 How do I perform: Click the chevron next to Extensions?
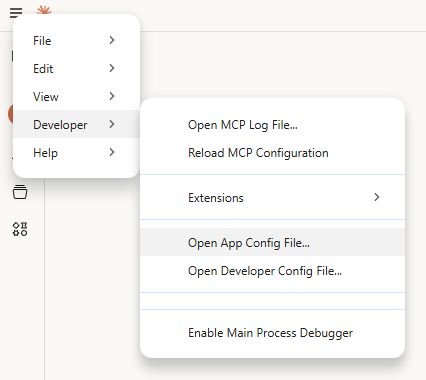(377, 197)
